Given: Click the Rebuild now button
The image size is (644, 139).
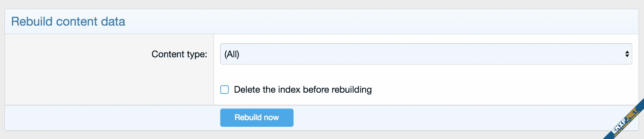Looking at the screenshot, I should [x=257, y=118].
